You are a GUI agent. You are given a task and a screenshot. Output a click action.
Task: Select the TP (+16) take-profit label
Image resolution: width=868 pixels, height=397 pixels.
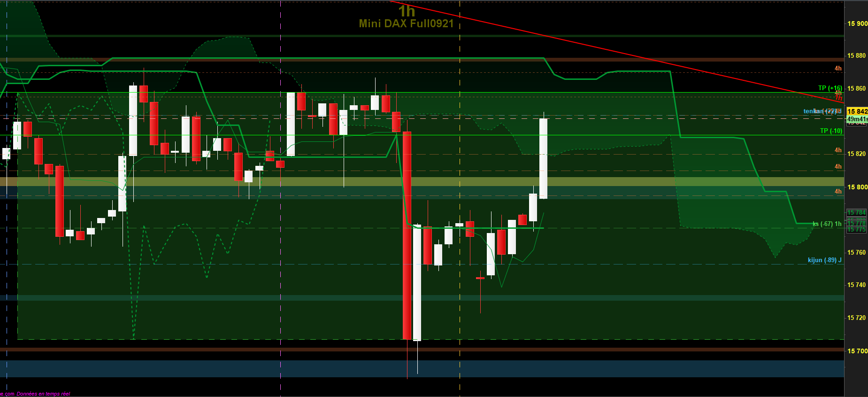pos(830,88)
